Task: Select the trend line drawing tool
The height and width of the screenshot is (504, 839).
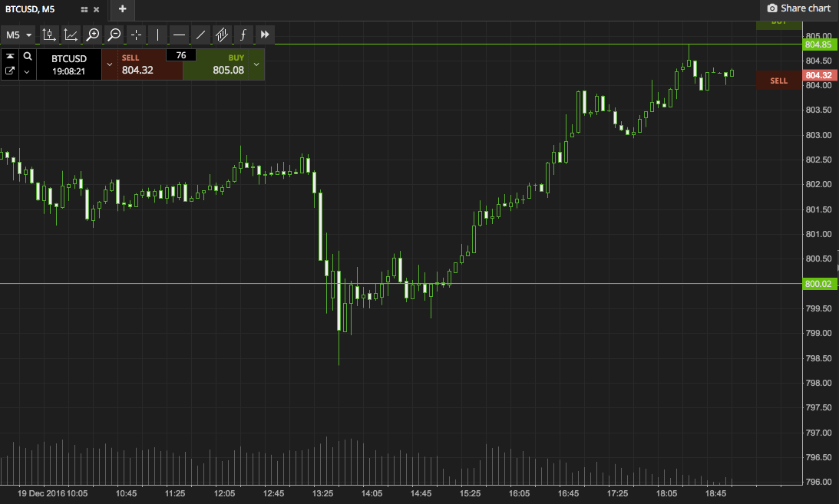Action: coord(200,35)
